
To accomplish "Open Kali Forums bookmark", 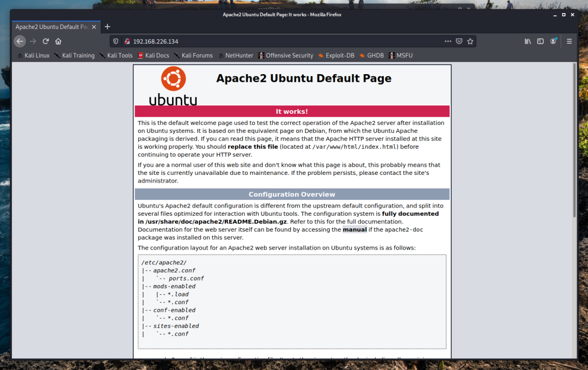I will pos(193,56).
